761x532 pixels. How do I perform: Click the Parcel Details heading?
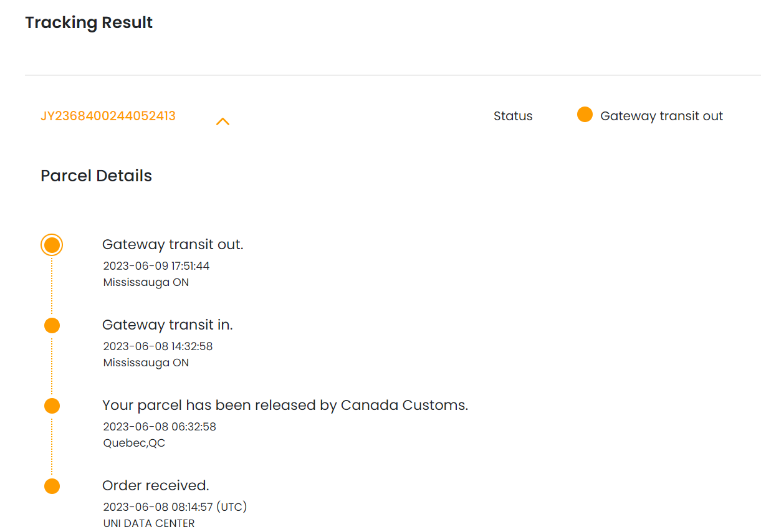[96, 176]
